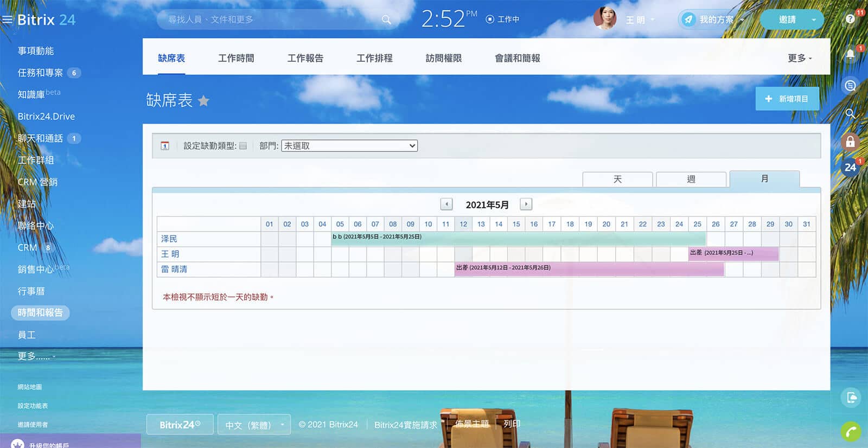The width and height of the screenshot is (868, 448).
Task: Select the 缺席表 tab
Action: 171,58
